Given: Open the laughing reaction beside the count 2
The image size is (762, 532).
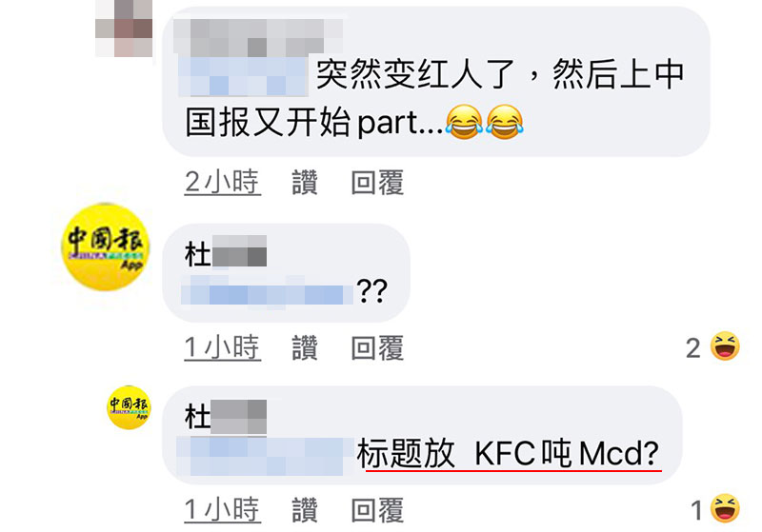Looking at the screenshot, I should tap(725, 346).
